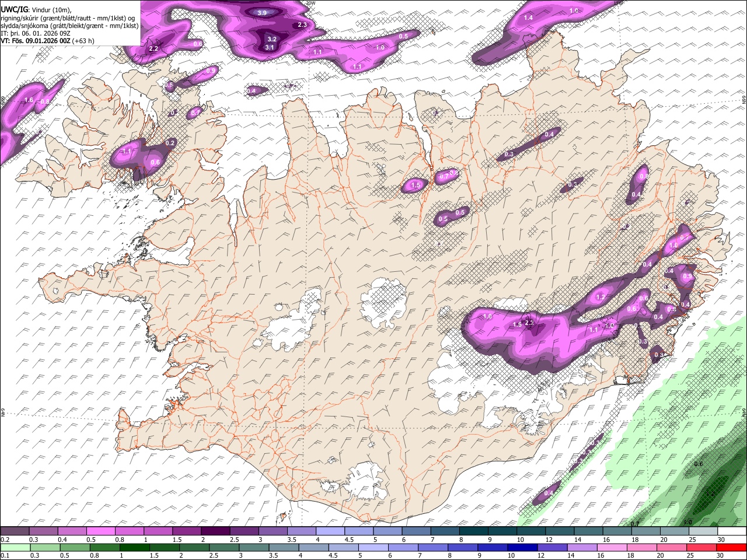Image resolution: width=747 pixels, height=560 pixels.
Task: Select the deep blue swatch between 10 and 12
Action: [x=523, y=547]
